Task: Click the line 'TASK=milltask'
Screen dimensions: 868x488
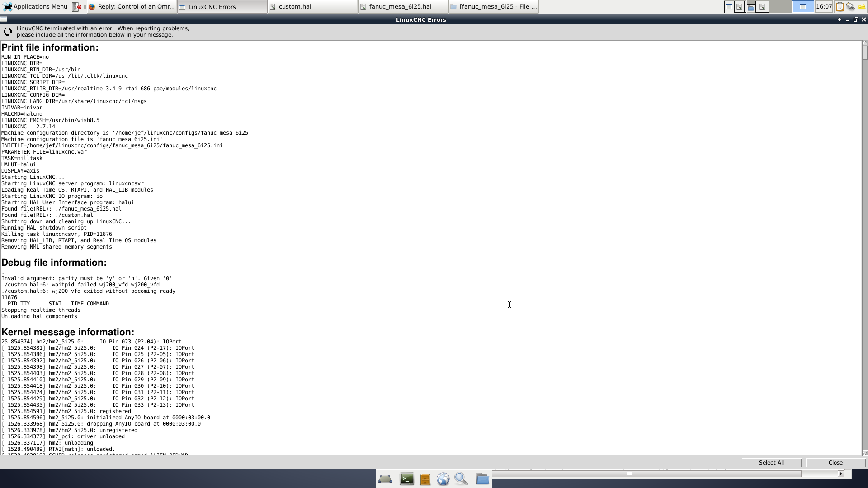Action: pos(22,158)
